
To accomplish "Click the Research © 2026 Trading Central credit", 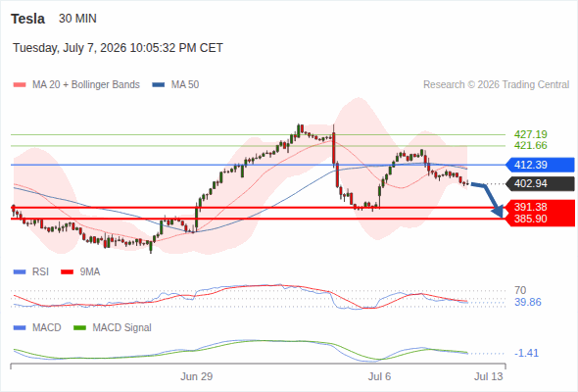I will tap(496, 85).
